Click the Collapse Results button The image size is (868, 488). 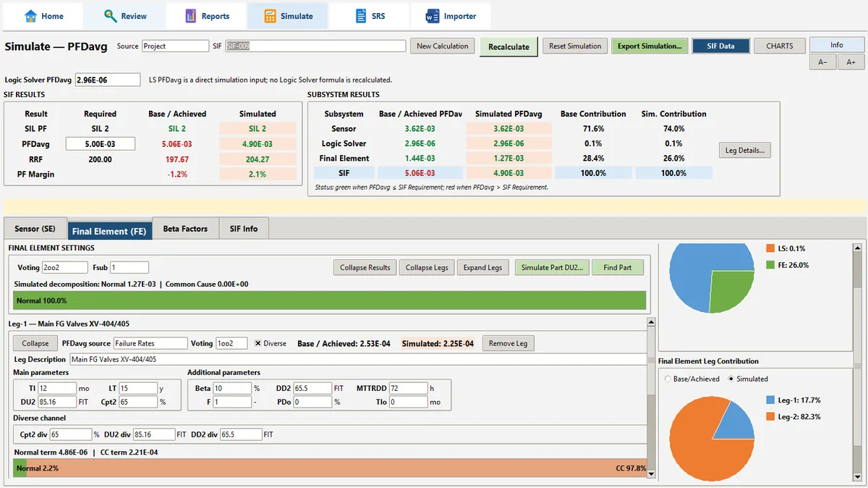(x=365, y=267)
